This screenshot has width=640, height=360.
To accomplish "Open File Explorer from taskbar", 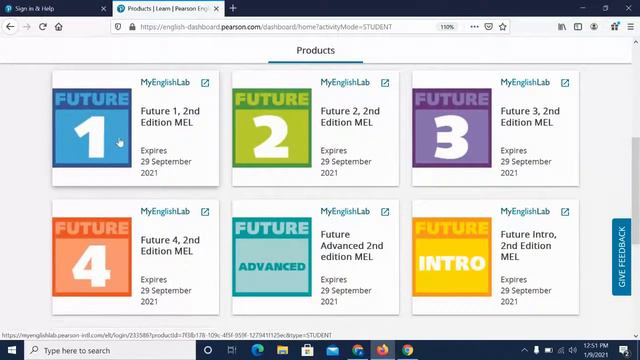I will pos(282,350).
